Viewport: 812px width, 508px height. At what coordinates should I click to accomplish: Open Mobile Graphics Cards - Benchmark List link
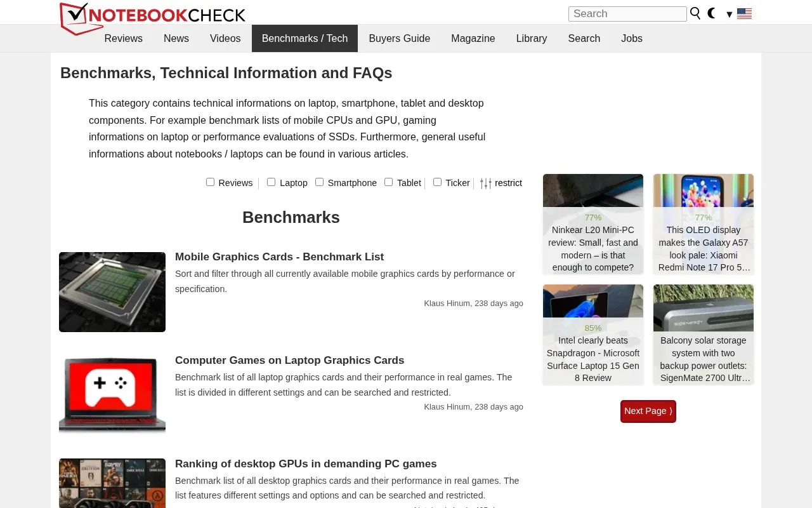click(279, 257)
